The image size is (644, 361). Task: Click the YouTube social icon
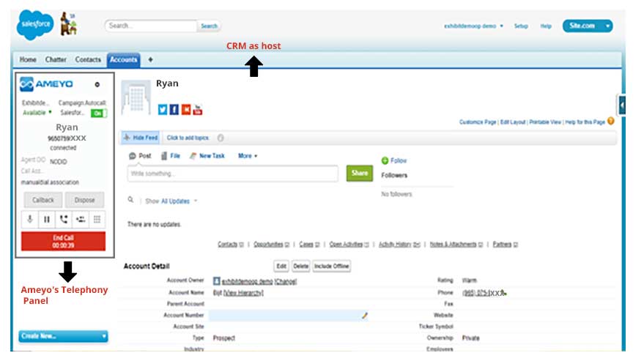pyautogui.click(x=197, y=110)
